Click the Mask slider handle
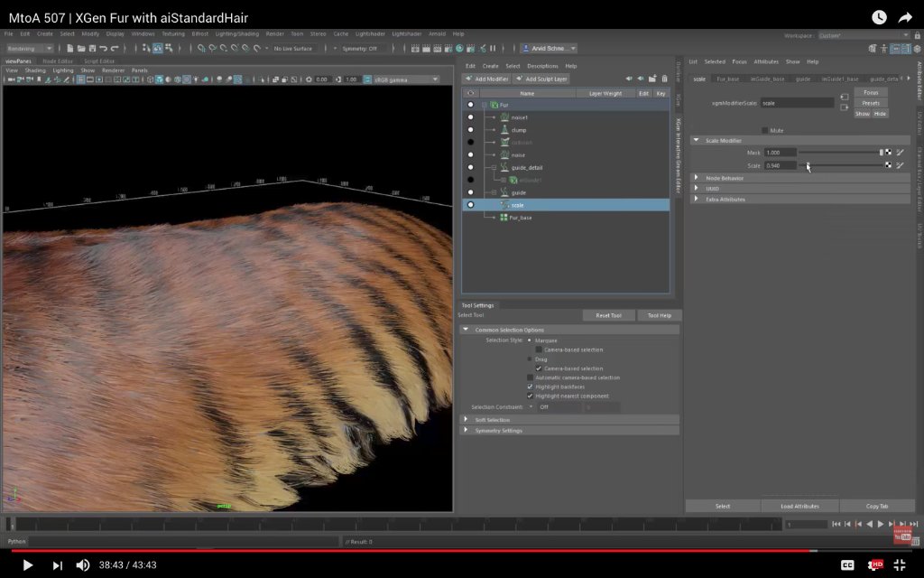The width and height of the screenshot is (924, 578). (881, 152)
